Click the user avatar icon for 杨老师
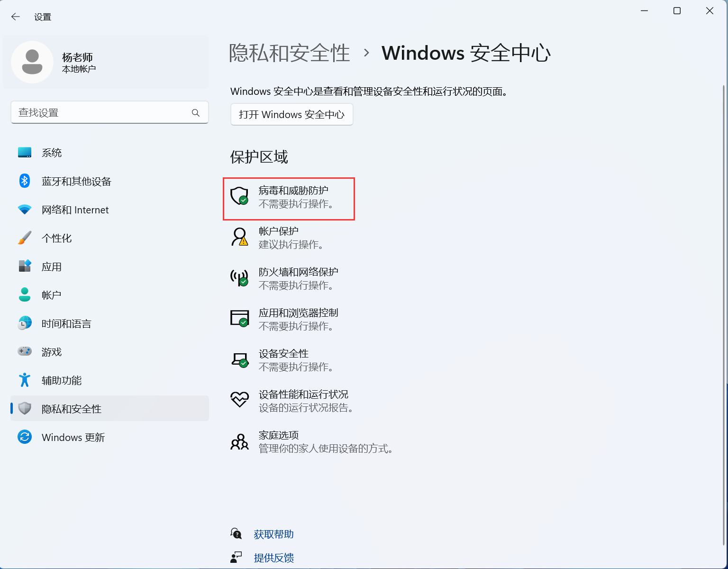 pyautogui.click(x=32, y=62)
